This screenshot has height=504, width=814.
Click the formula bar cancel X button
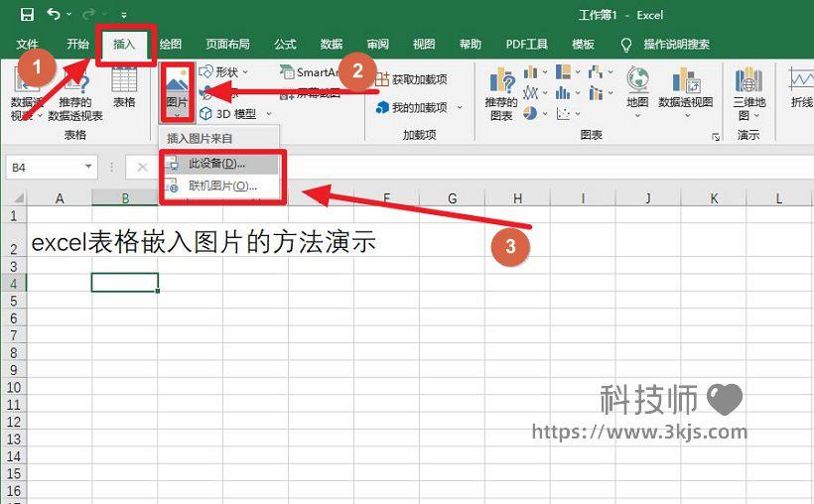point(142,167)
